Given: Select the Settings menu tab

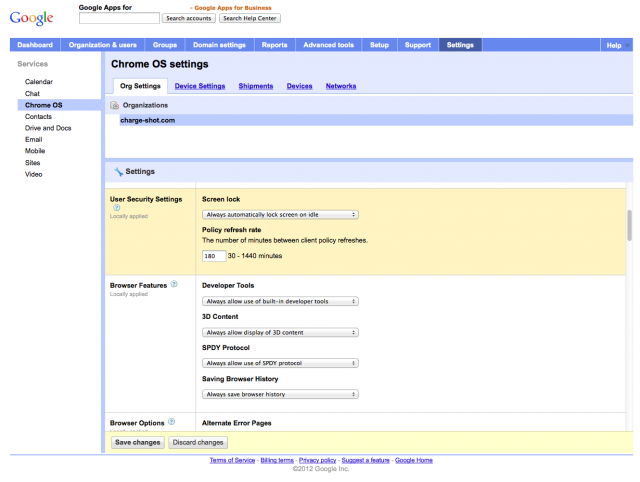Looking at the screenshot, I should tap(460, 45).
